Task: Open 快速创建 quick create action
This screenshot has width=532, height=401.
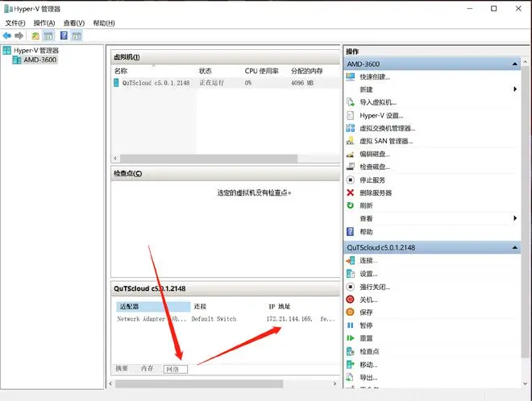Action: pos(375,77)
